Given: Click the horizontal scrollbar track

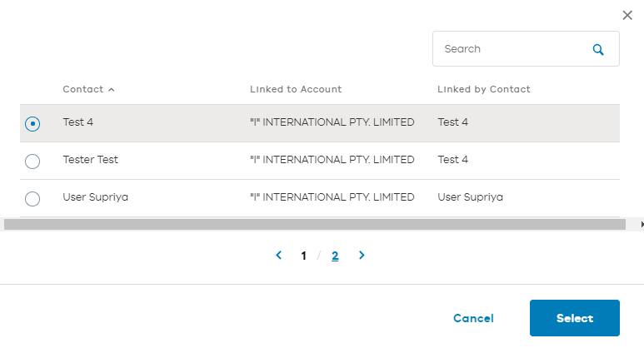Looking at the screenshot, I should tap(315, 225).
